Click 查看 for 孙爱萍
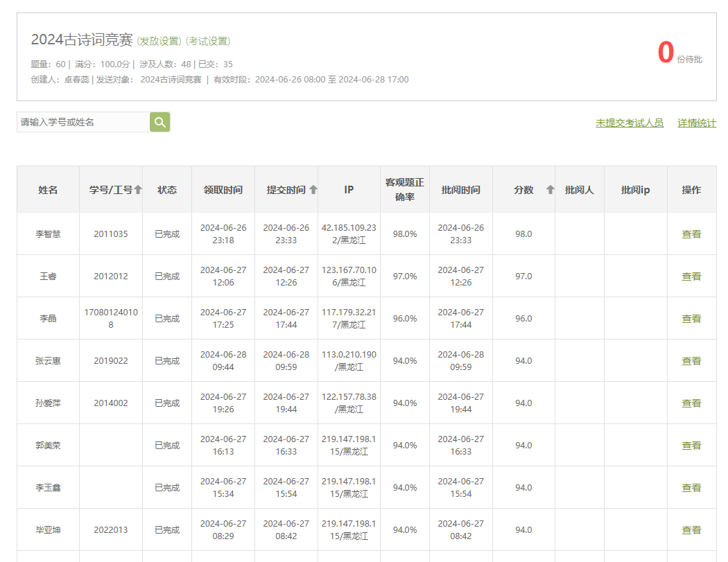This screenshot has height=562, width=728. click(x=691, y=403)
